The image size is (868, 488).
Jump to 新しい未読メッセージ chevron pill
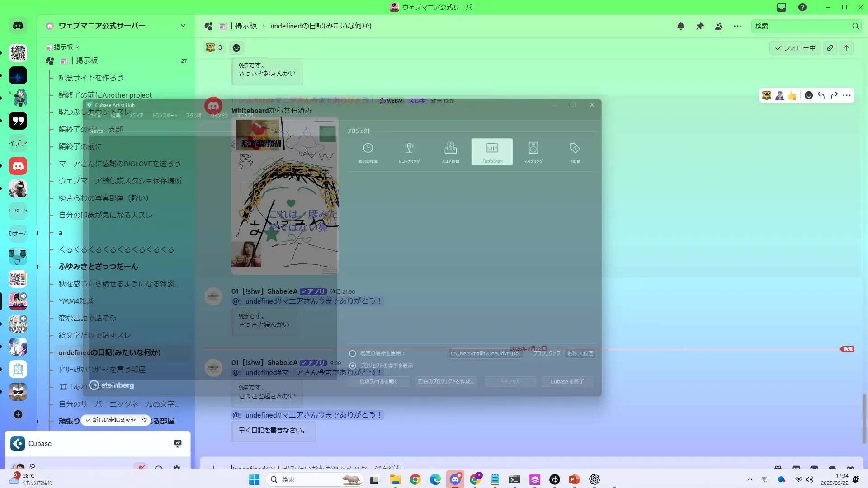(x=116, y=420)
